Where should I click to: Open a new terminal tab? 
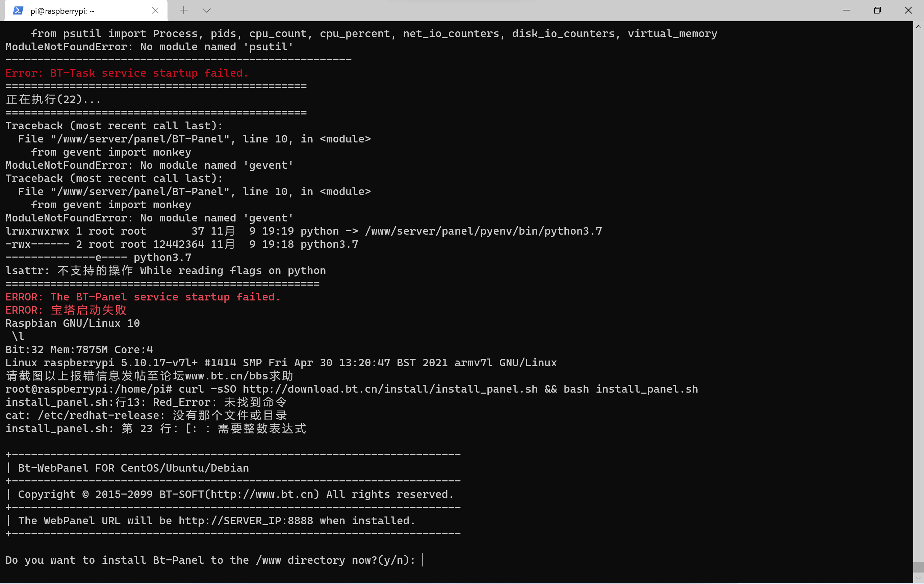click(x=184, y=10)
